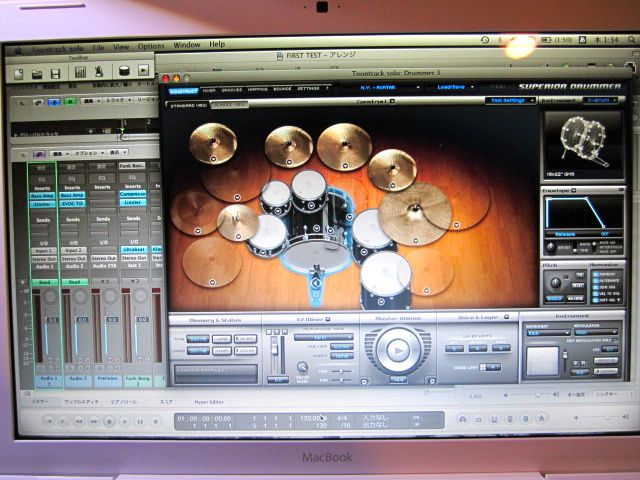Screen dimensions: 640x480
Task: Switch to the Grooves tab
Action: [231, 90]
